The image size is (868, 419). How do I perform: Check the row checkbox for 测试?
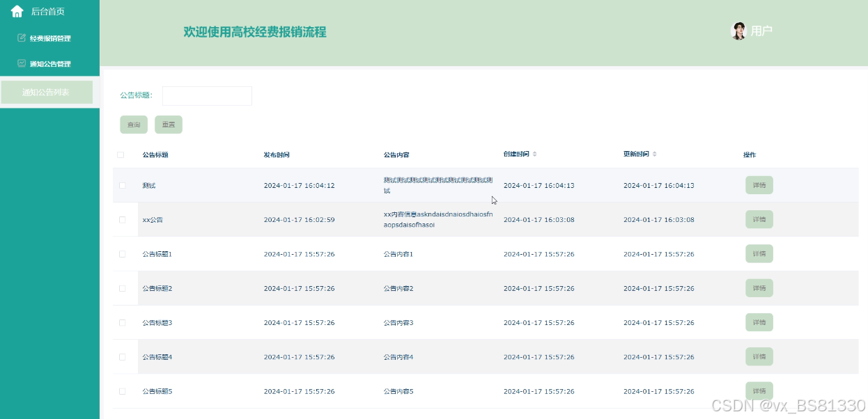(x=123, y=185)
